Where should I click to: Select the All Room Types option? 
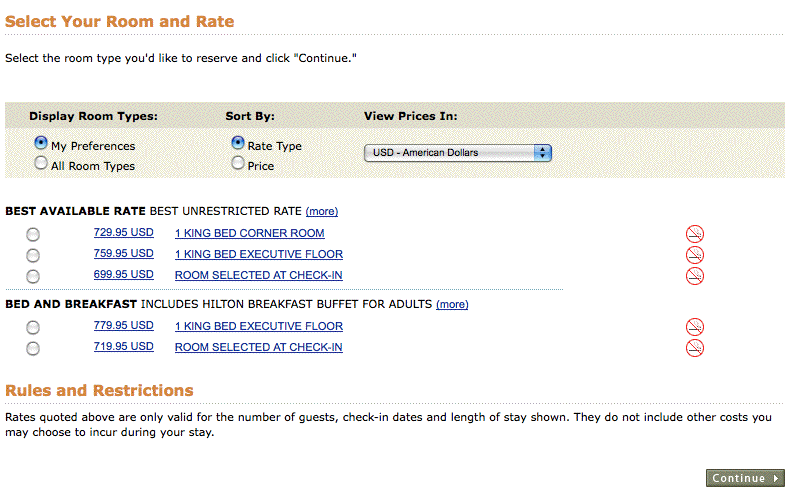(x=41, y=164)
